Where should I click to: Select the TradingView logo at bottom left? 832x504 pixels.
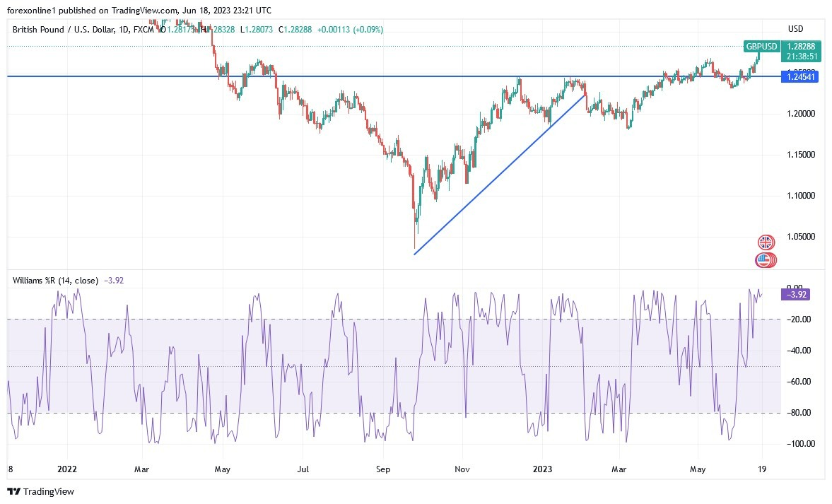tap(41, 491)
